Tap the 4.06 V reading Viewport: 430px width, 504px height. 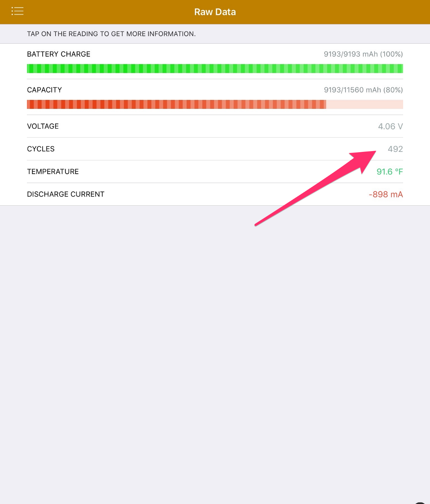(390, 126)
